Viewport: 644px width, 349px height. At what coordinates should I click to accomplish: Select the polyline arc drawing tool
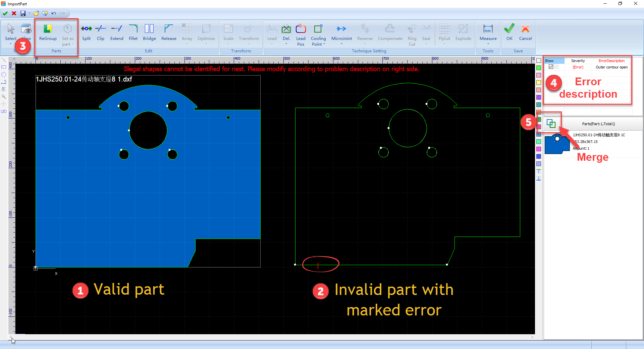pyautogui.click(x=4, y=82)
